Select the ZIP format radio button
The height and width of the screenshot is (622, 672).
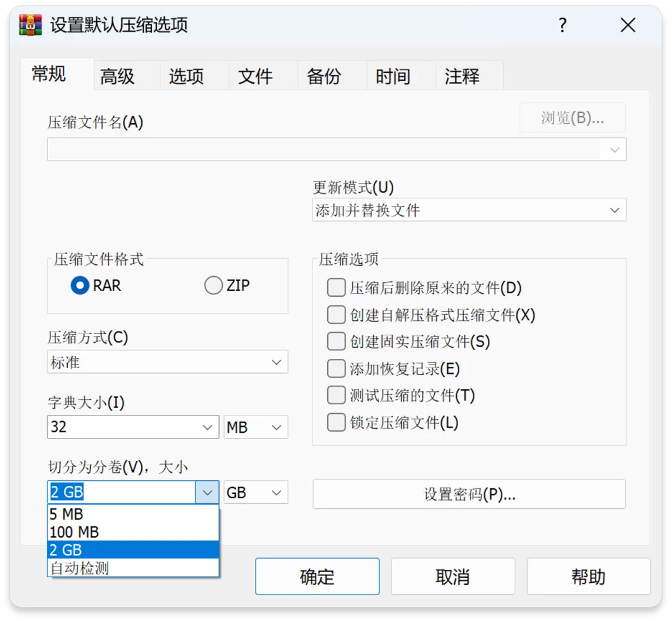click(x=213, y=285)
